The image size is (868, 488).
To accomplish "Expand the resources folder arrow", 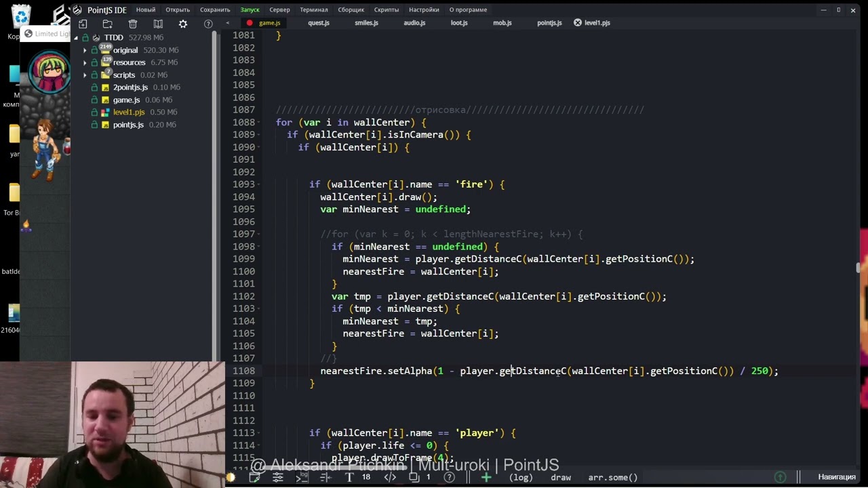I will click(x=85, y=62).
